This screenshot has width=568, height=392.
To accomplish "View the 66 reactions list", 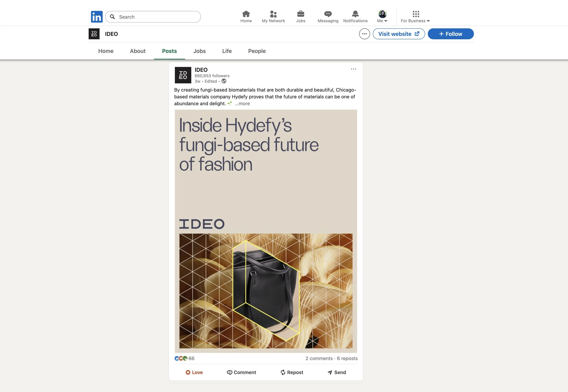I will pos(192,358).
